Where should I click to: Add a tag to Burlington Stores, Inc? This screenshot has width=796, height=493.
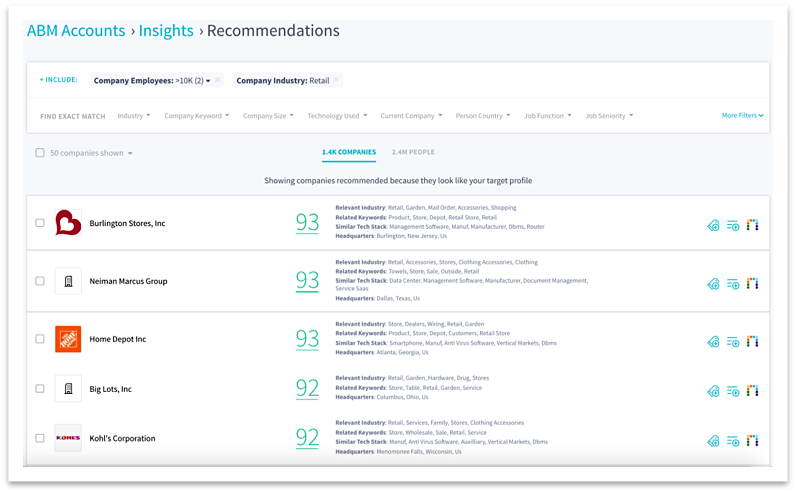713,225
